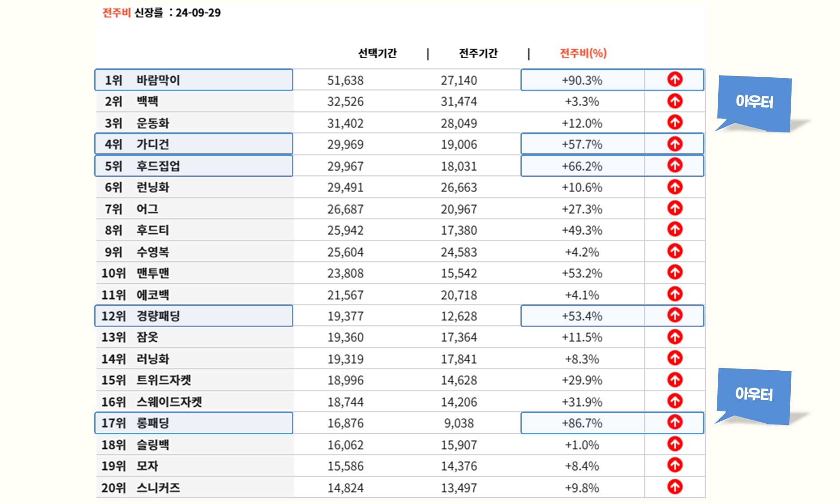Click the 전주비 신장률 date title

click(161, 13)
